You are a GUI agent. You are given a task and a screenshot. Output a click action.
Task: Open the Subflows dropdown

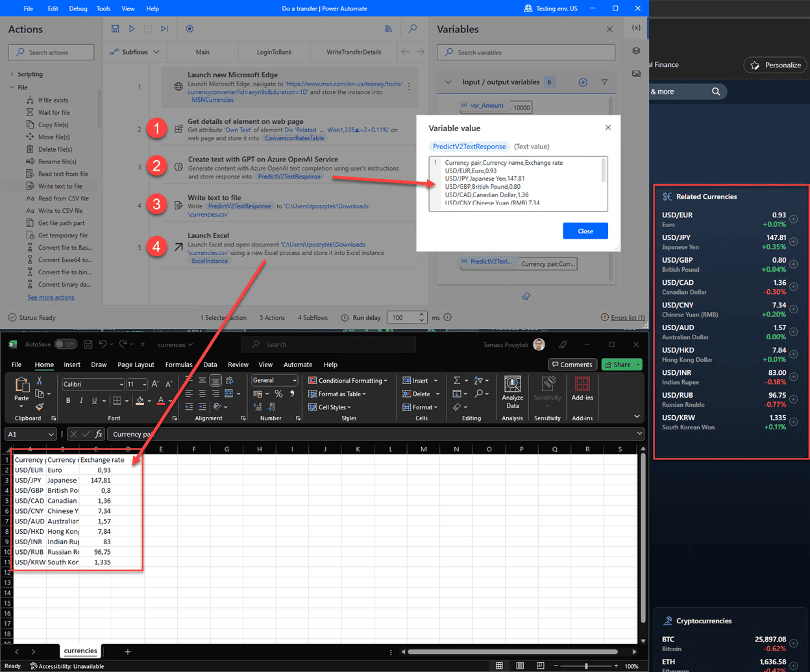[135, 52]
